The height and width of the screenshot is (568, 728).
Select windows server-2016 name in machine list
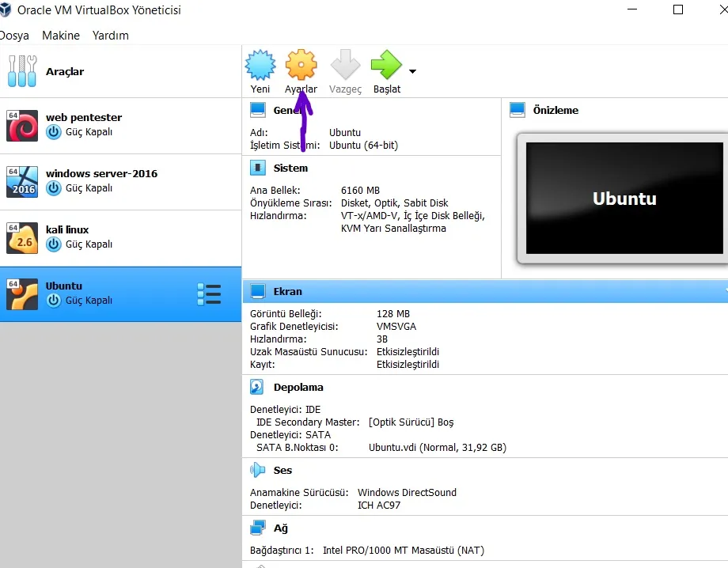point(101,173)
